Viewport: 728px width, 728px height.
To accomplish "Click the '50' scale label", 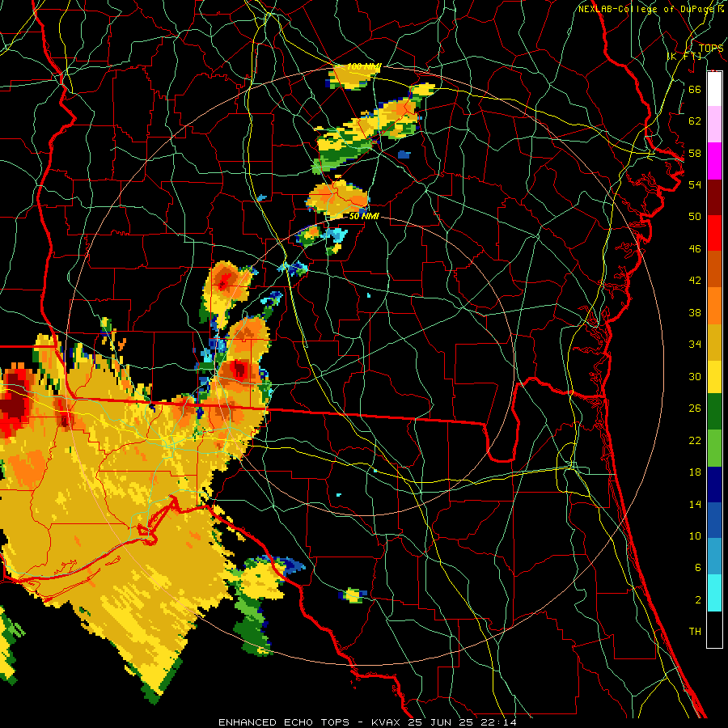I will 695,216.
